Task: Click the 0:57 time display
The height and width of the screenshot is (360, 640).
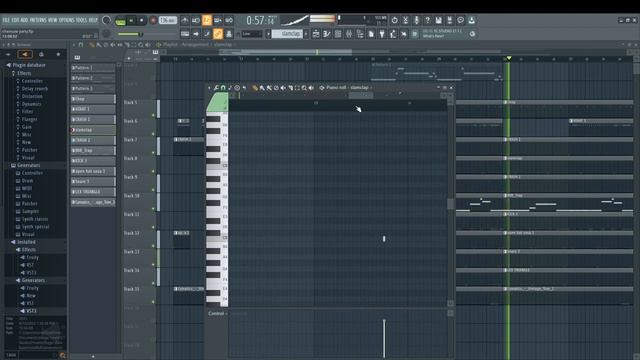Action: click(x=261, y=20)
